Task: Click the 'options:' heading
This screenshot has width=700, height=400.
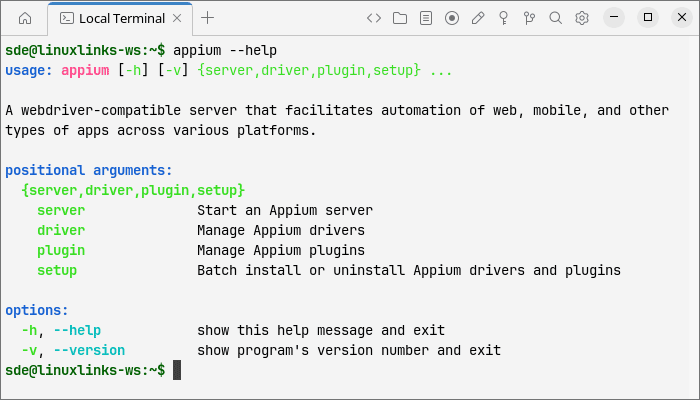Action: pyautogui.click(x=37, y=310)
